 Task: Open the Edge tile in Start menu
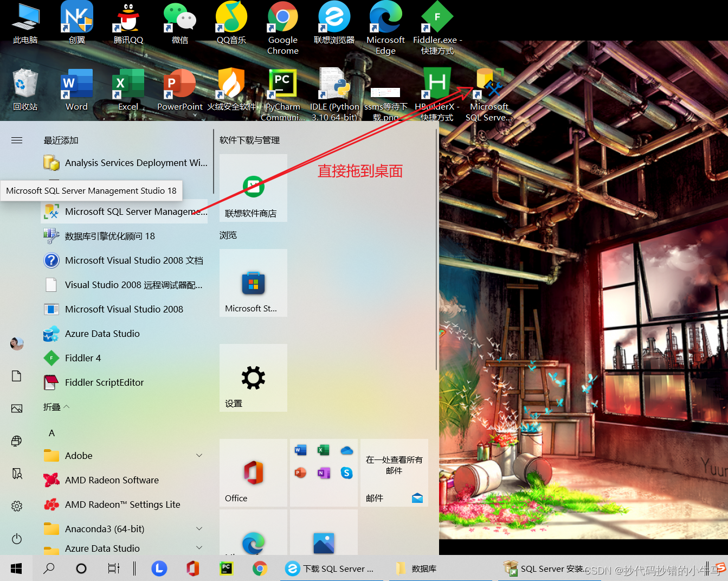[x=253, y=532]
